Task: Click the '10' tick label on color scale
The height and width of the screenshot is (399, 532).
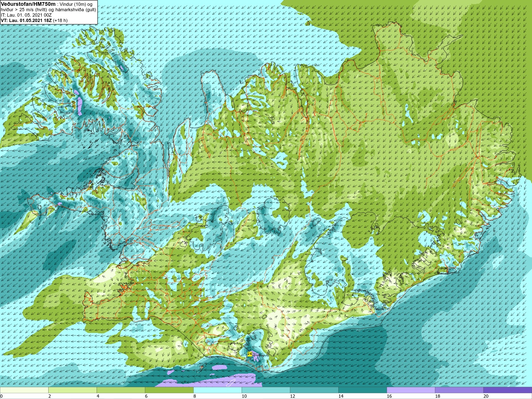Action: [x=244, y=396]
